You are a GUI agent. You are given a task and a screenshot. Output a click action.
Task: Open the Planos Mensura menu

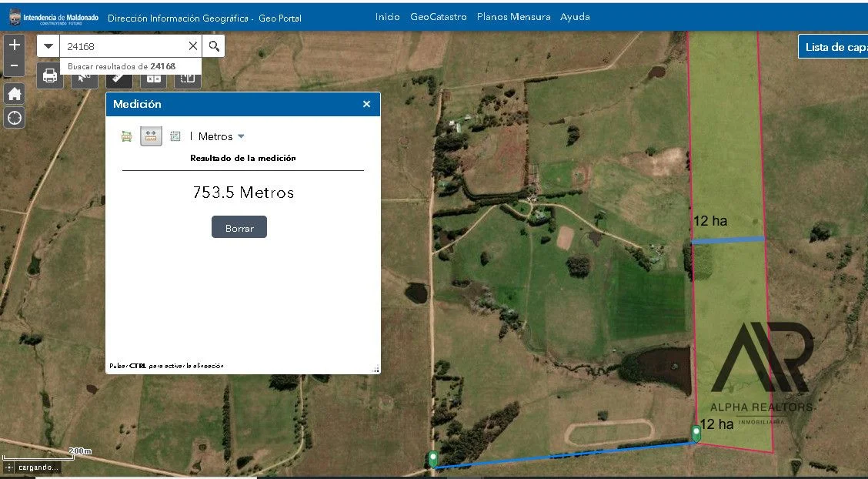point(513,17)
